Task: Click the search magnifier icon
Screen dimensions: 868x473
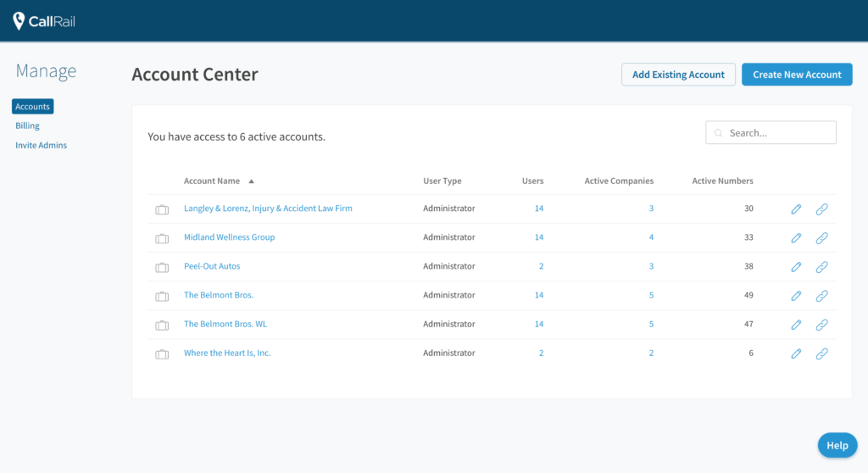Action: [719, 133]
